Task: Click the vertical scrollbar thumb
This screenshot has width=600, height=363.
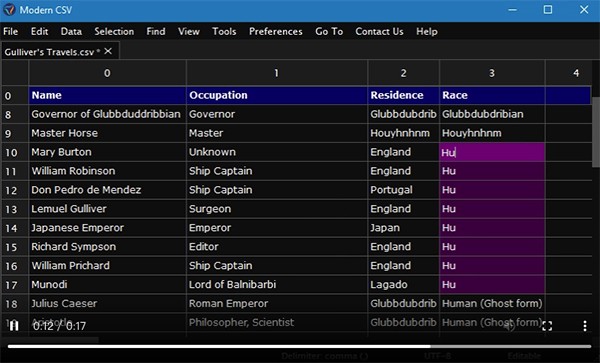Action: [x=596, y=132]
